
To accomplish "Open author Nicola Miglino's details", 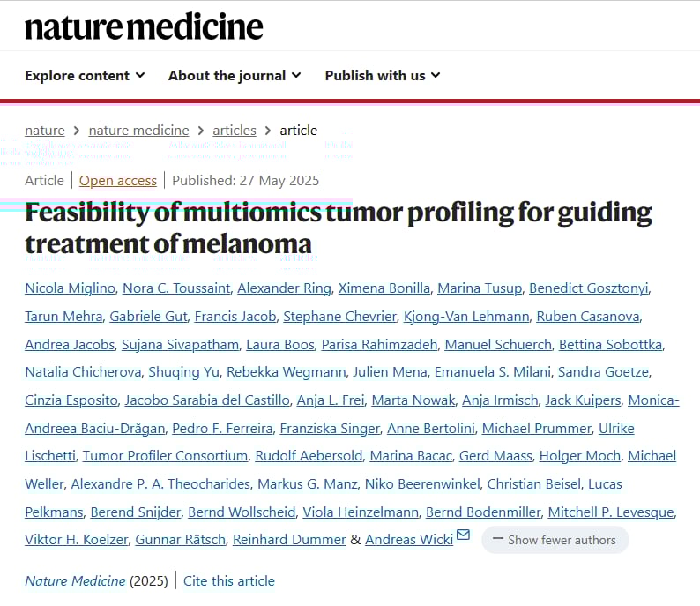I will [x=71, y=288].
